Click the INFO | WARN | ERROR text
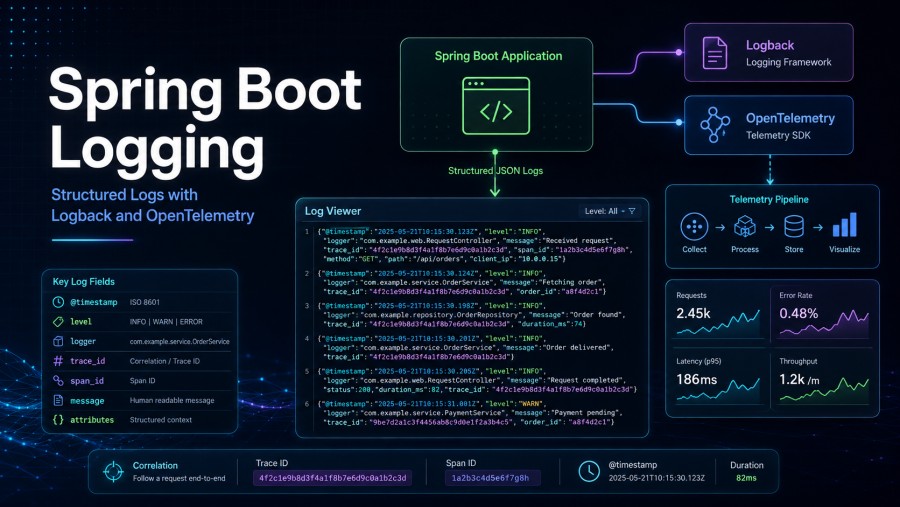This screenshot has width=900, height=507. 166,322
